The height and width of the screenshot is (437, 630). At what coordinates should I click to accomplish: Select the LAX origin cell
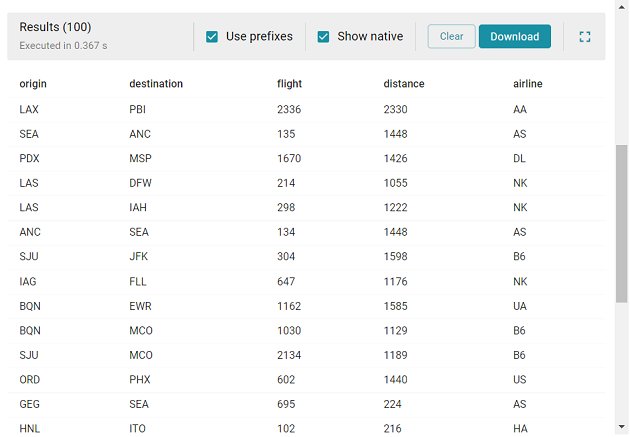(29, 109)
